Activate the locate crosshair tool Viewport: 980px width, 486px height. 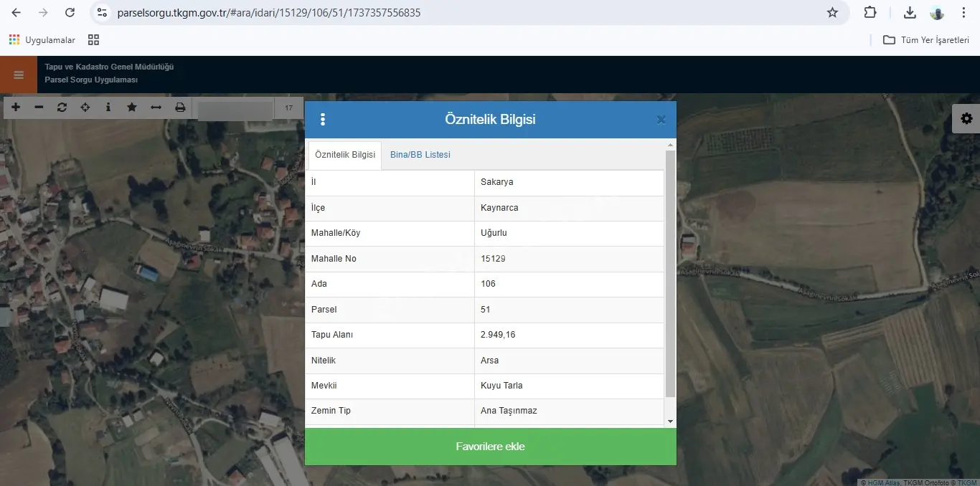pos(85,108)
